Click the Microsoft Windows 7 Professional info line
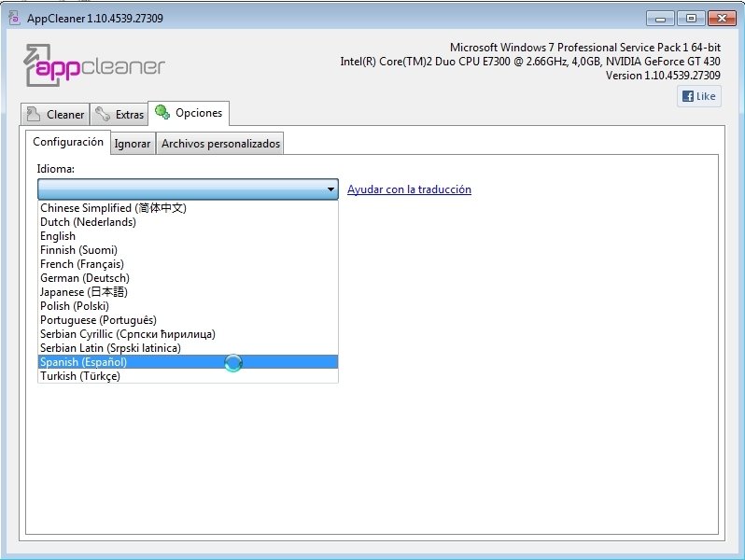745x560 pixels. point(584,48)
